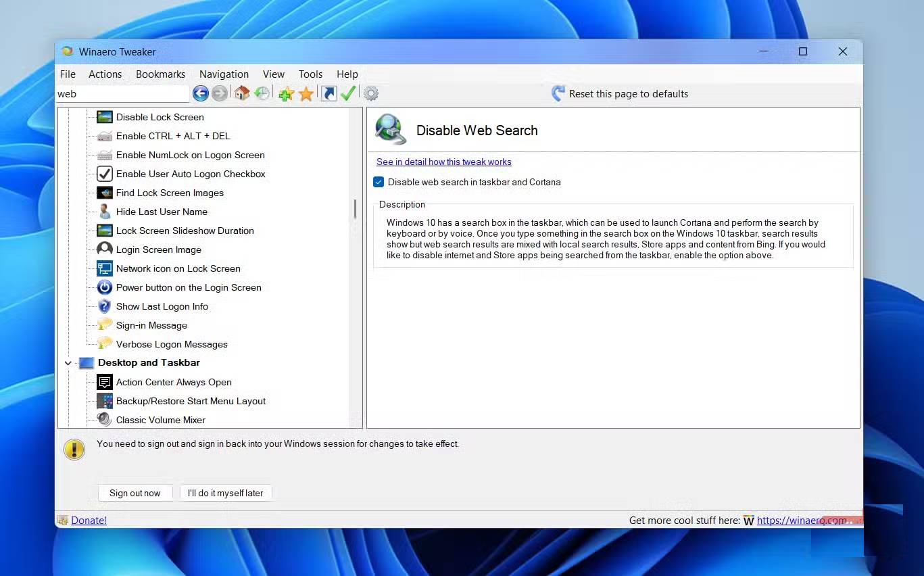Screen dimensions: 924x576
Task: Click the Reset this page to defaults icon
Action: [558, 93]
